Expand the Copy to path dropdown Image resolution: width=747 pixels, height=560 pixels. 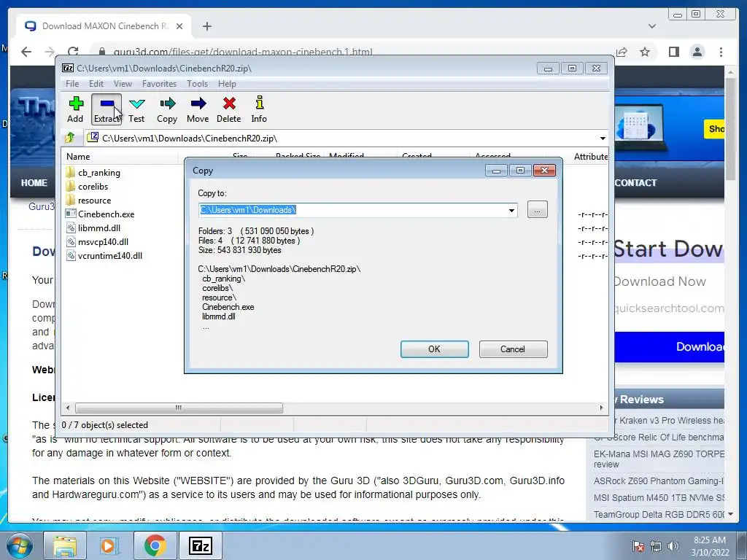click(511, 210)
